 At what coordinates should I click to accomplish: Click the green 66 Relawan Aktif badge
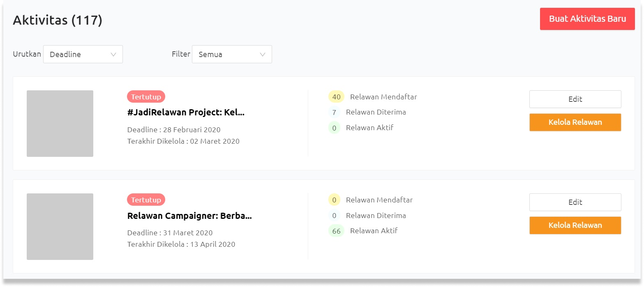(x=336, y=231)
